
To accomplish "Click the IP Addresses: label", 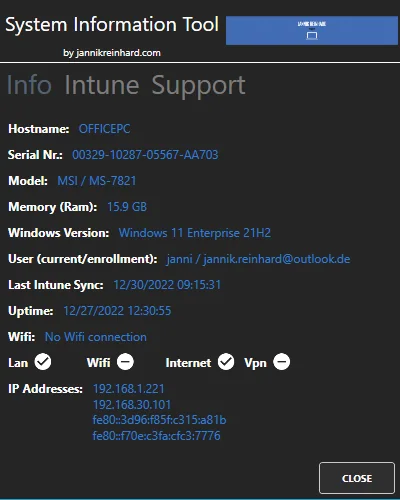I will click(x=45, y=389).
